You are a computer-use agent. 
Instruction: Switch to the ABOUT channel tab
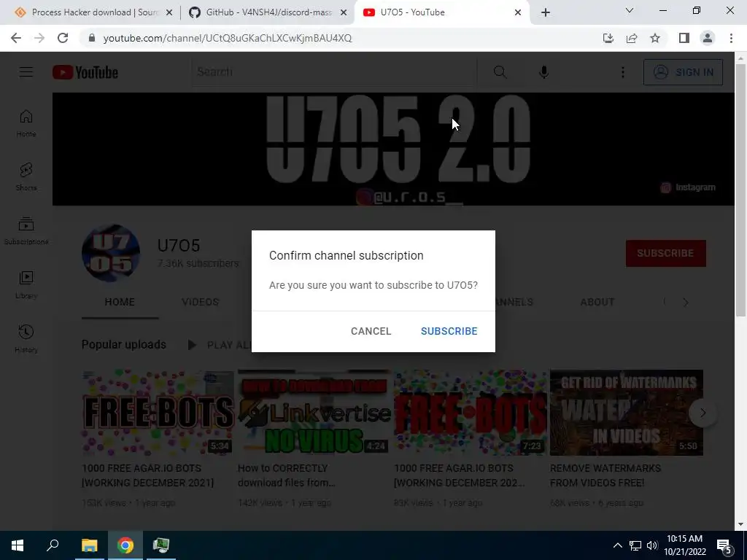597,302
